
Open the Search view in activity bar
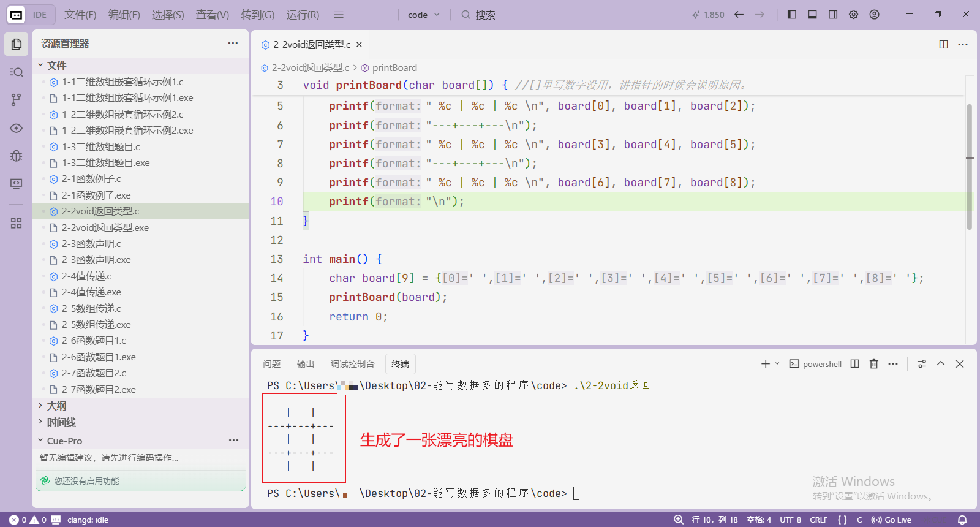tap(17, 72)
